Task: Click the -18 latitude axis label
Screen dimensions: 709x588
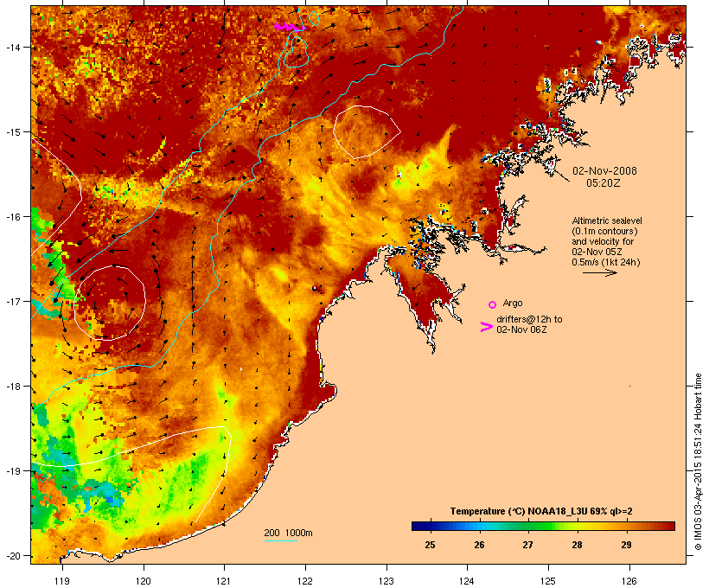Action: tap(12, 387)
